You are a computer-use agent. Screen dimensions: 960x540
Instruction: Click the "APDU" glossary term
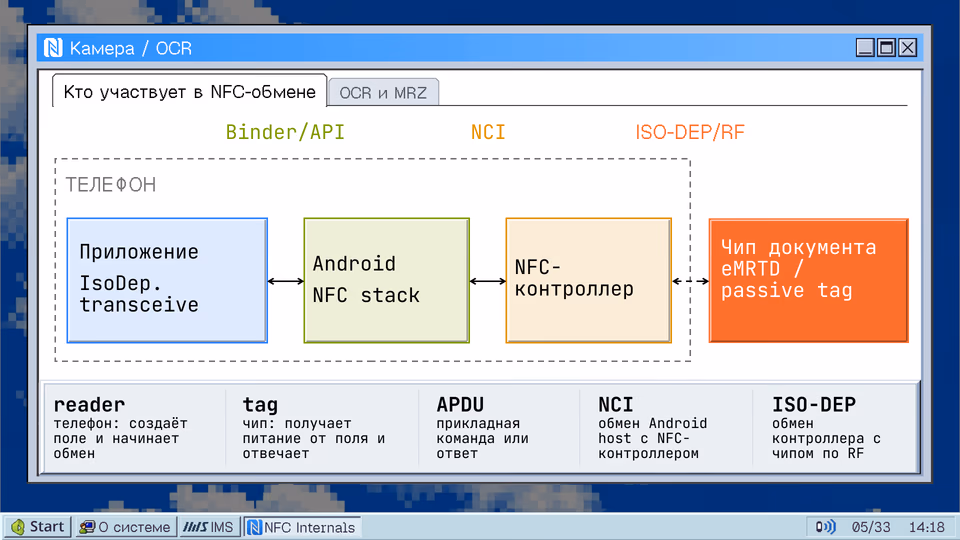(460, 405)
